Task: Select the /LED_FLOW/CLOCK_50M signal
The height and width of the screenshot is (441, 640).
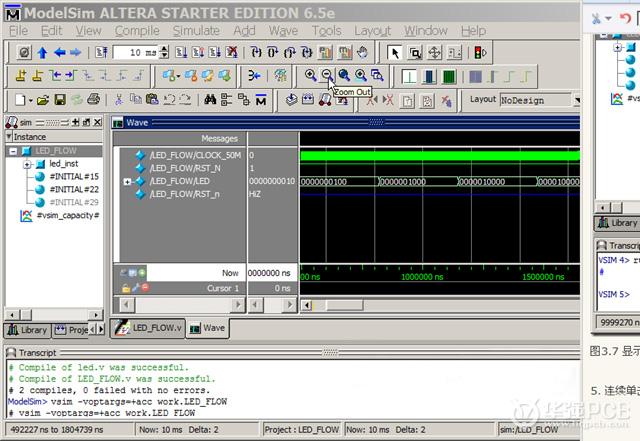Action: click(197, 155)
